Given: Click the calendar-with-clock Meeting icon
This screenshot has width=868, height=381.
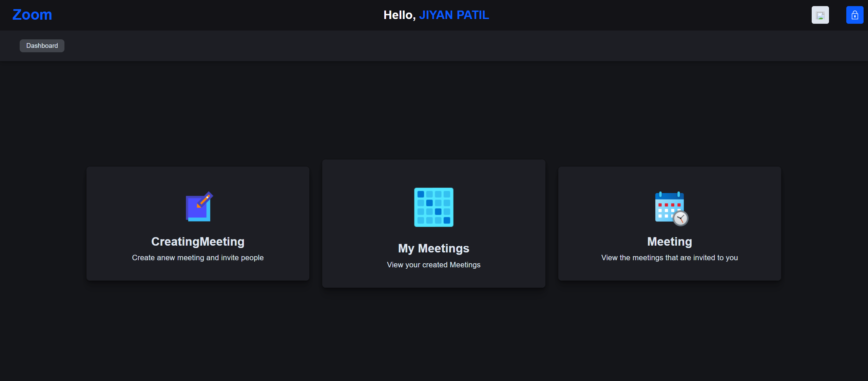Looking at the screenshot, I should (x=671, y=208).
